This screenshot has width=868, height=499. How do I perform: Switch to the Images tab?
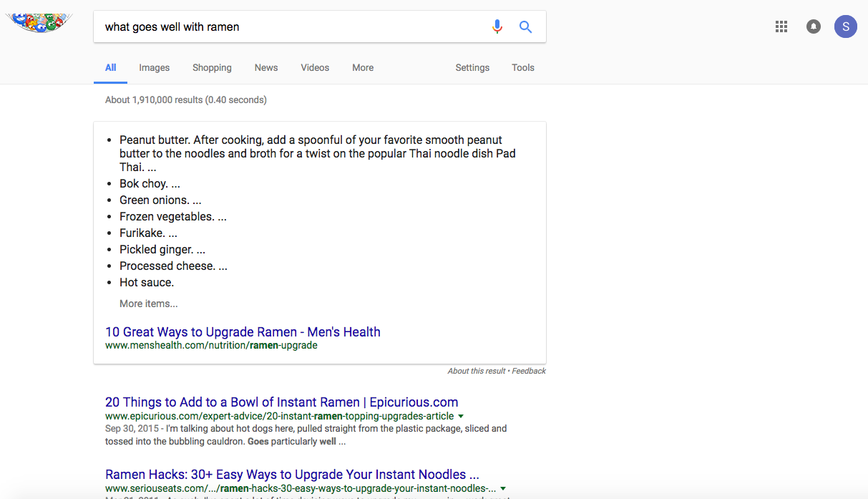155,68
